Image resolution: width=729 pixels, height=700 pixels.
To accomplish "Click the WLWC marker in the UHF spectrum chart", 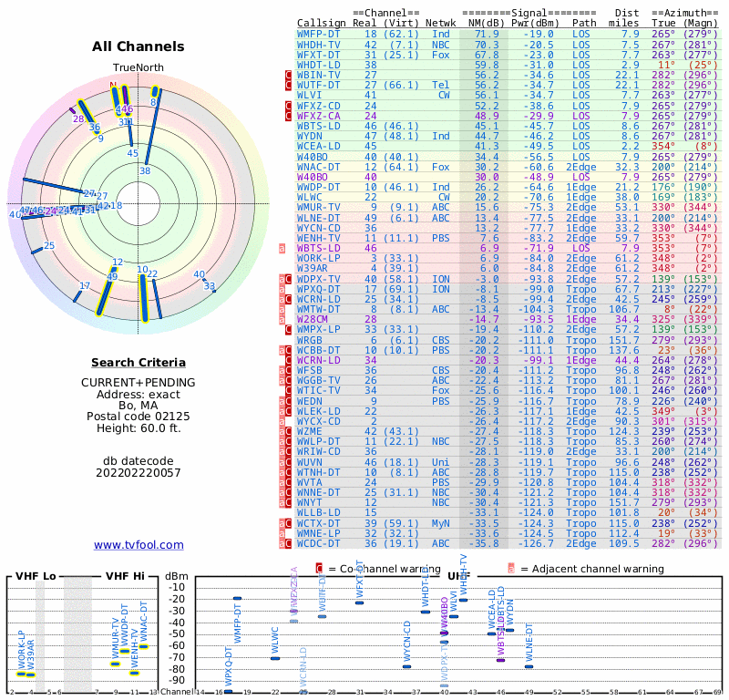I will (275, 658).
